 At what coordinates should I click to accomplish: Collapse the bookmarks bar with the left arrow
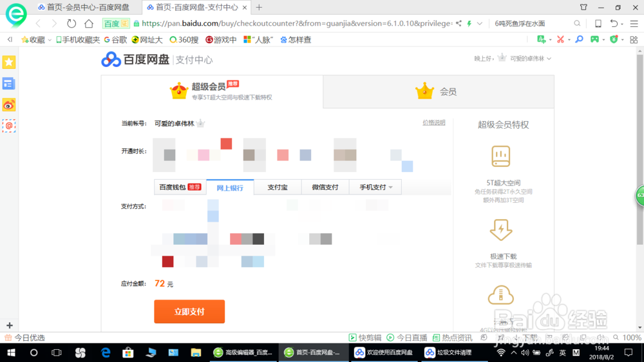(10, 39)
